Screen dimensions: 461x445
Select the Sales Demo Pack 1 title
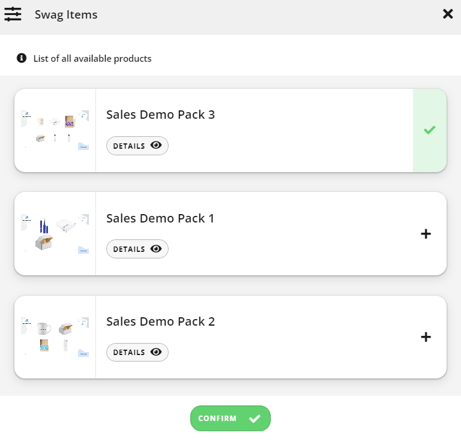(x=160, y=218)
